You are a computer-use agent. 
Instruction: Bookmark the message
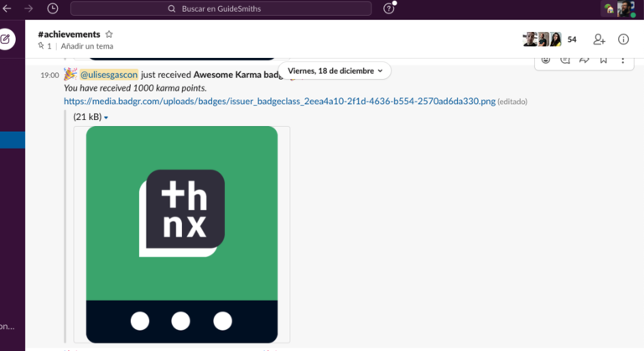(x=604, y=60)
